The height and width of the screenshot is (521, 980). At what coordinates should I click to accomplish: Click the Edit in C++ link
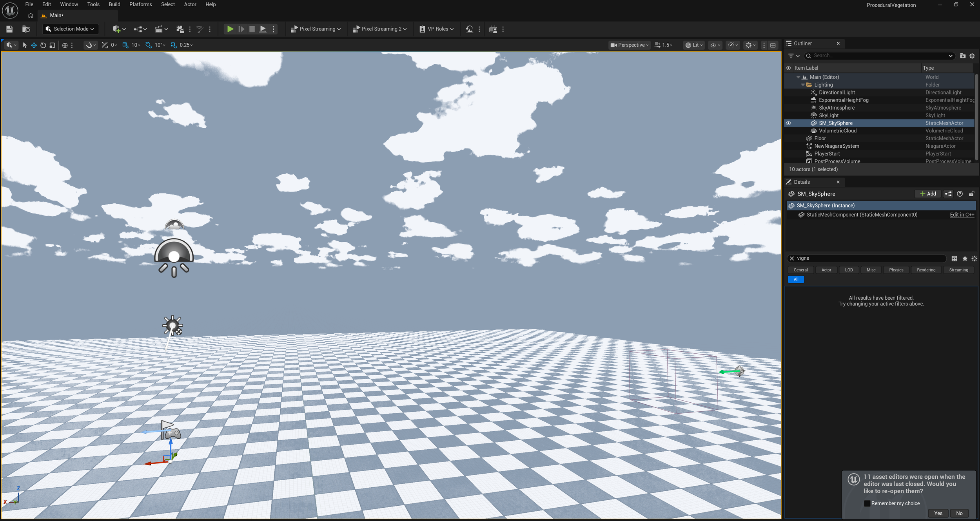(962, 215)
